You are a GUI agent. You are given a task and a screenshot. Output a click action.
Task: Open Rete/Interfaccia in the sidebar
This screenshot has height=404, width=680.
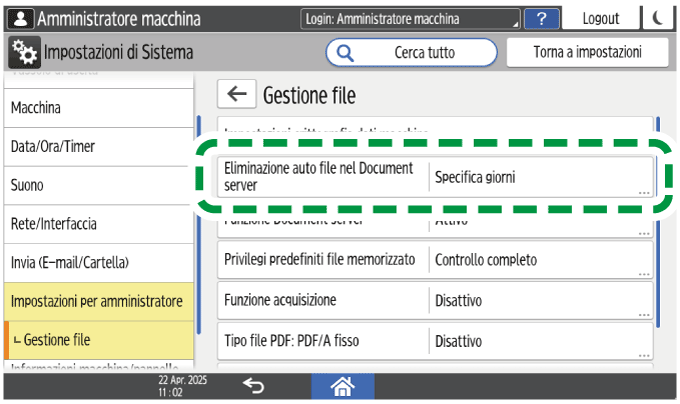point(98,224)
